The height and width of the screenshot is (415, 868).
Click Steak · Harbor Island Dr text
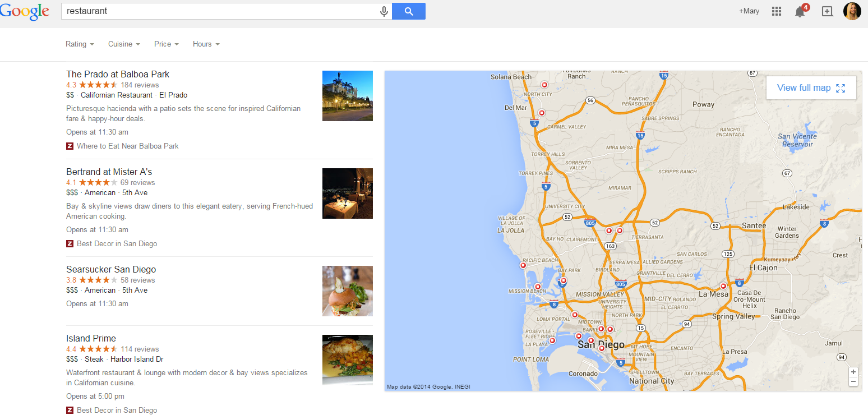124,359
